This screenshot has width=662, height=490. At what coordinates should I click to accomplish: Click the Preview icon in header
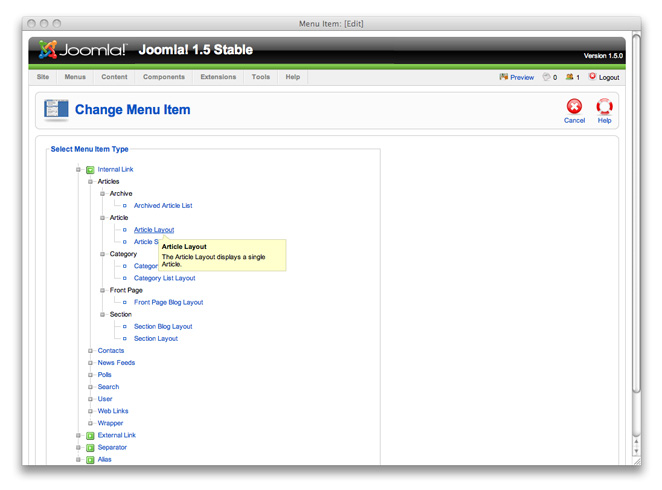click(x=504, y=77)
